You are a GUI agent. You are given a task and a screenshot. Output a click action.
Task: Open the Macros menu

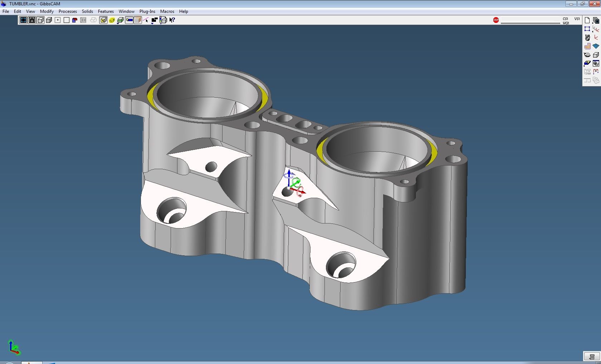(167, 11)
